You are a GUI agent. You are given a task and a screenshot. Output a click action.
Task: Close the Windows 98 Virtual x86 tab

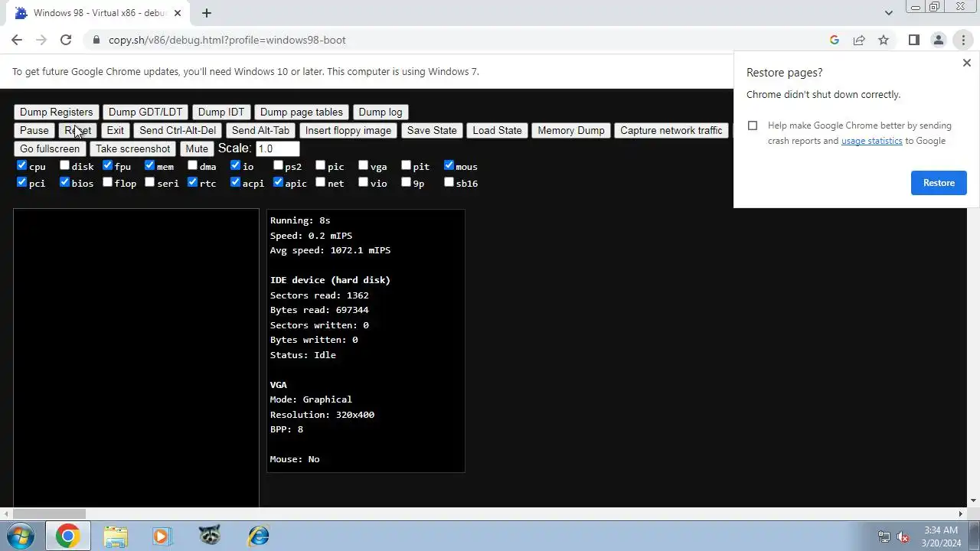pos(178,13)
